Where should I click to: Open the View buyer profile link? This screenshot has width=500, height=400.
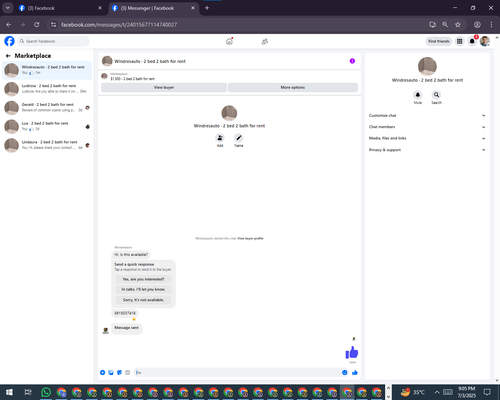[x=250, y=238]
